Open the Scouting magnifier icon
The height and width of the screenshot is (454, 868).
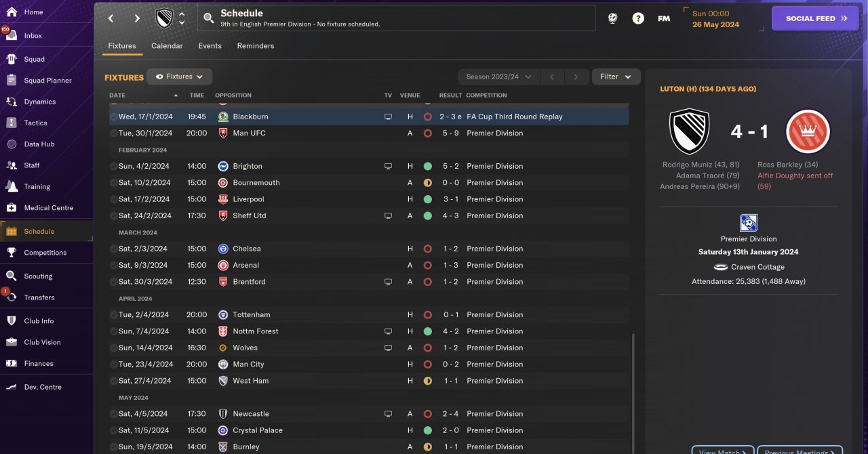coord(11,276)
